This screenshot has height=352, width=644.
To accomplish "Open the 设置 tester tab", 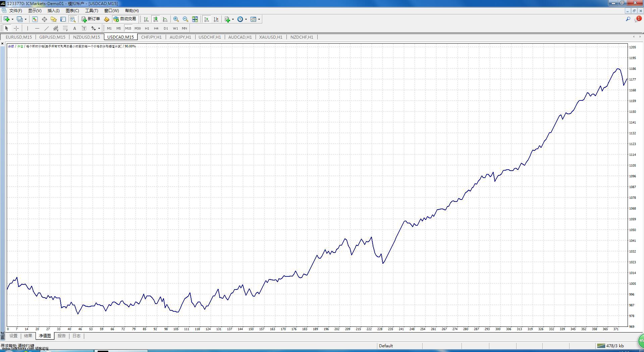I will click(x=13, y=336).
